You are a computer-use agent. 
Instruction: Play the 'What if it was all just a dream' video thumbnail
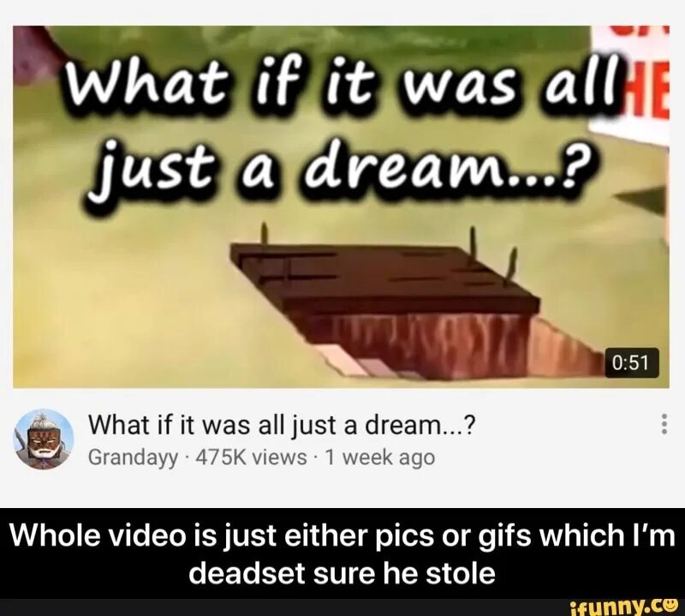click(341, 206)
